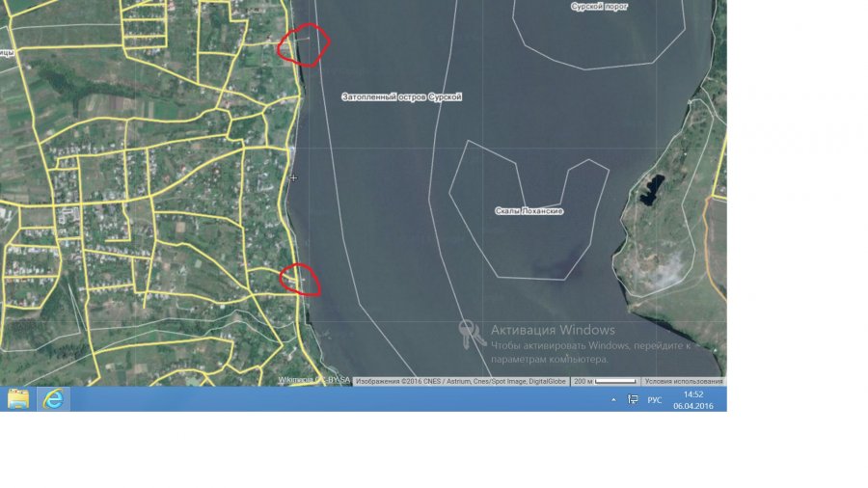Click the dark pond on the right bank
This screenshot has height=488, width=868.
[x=652, y=187]
